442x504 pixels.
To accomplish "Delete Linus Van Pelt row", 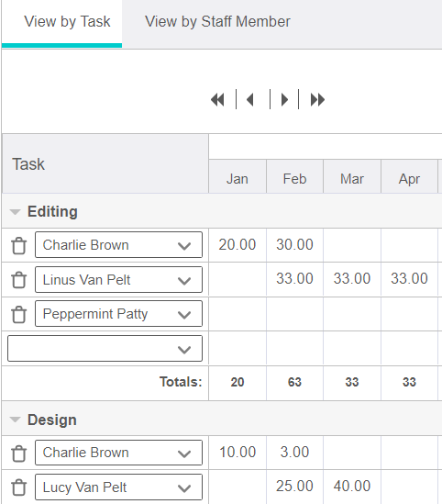I will tap(18, 280).
